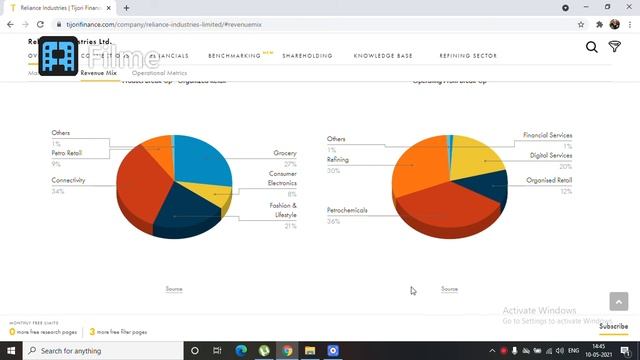Click the more free research pages text
Image resolution: width=640 pixels, height=360 pixels.
point(47,332)
